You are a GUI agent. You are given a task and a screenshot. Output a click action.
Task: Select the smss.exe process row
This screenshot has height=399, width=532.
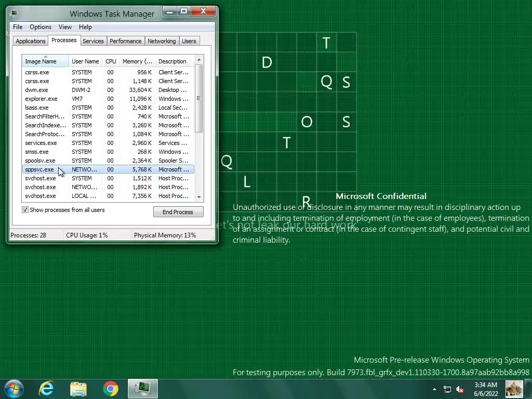pyautogui.click(x=108, y=152)
